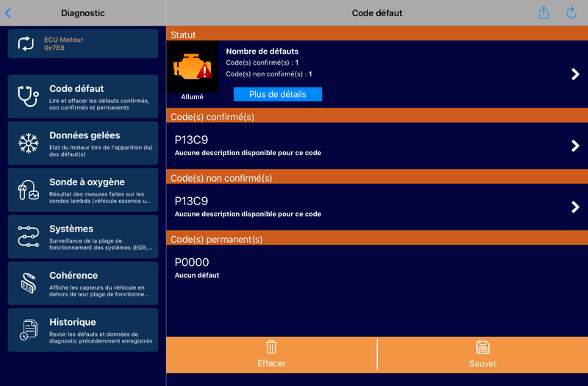Viewport: 588px width, 386px height.
Task: Select the ECU Moteur 0x7E8 selector
Action: (83, 43)
